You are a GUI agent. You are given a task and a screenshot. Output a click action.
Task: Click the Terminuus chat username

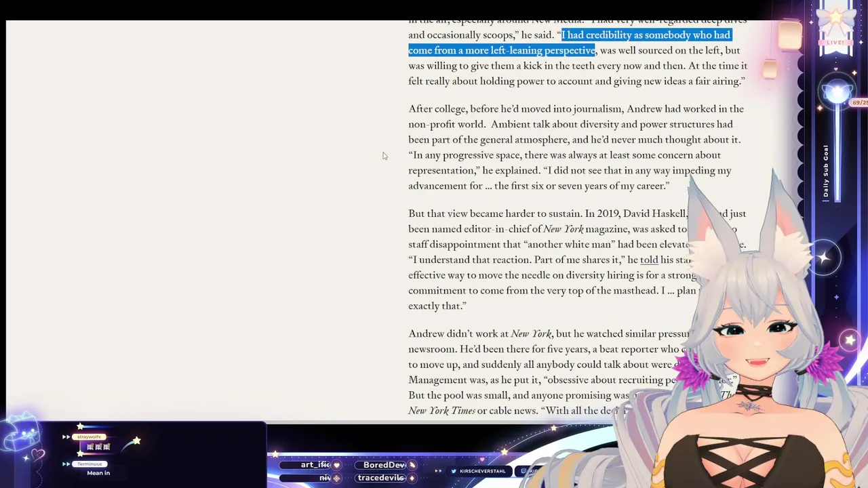pyautogui.click(x=89, y=464)
